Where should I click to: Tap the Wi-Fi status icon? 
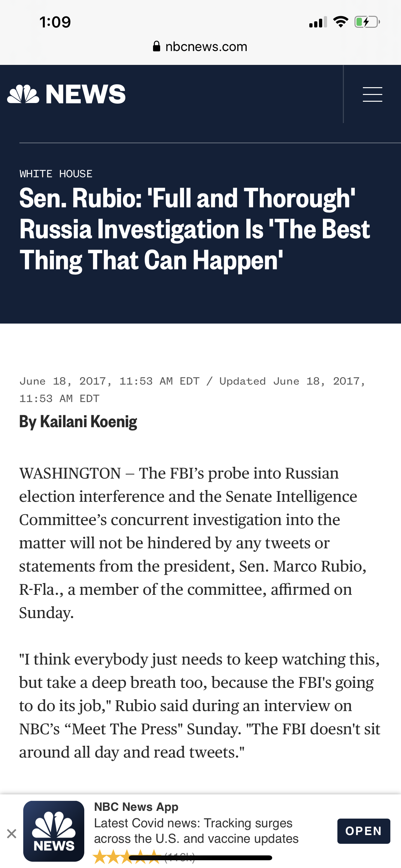(x=341, y=22)
